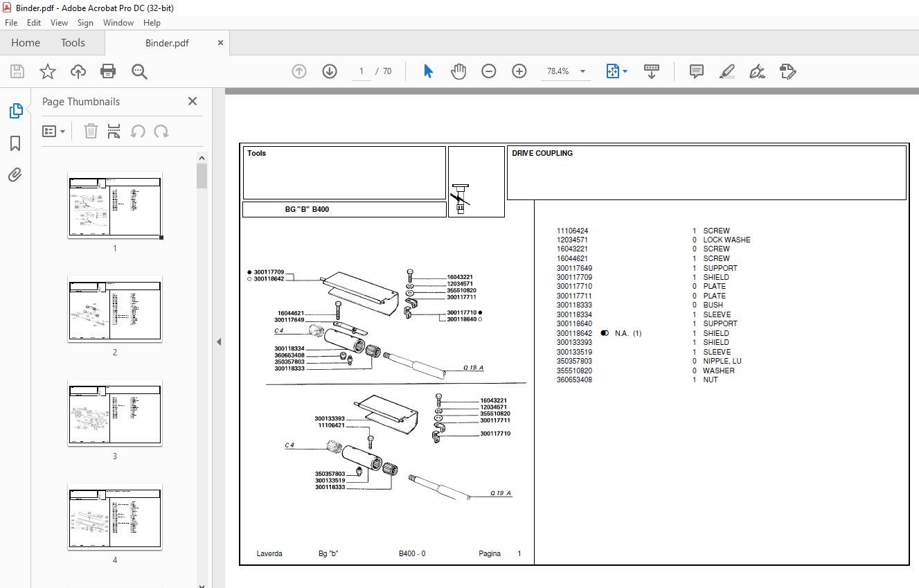Add a comment sticky note
This screenshot has width=919, height=588.
[x=697, y=71]
